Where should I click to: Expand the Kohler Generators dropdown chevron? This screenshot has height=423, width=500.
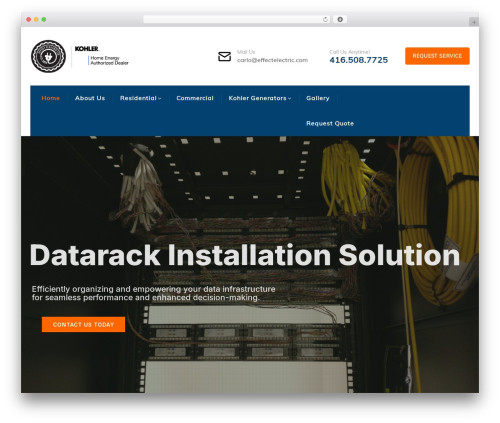click(289, 98)
